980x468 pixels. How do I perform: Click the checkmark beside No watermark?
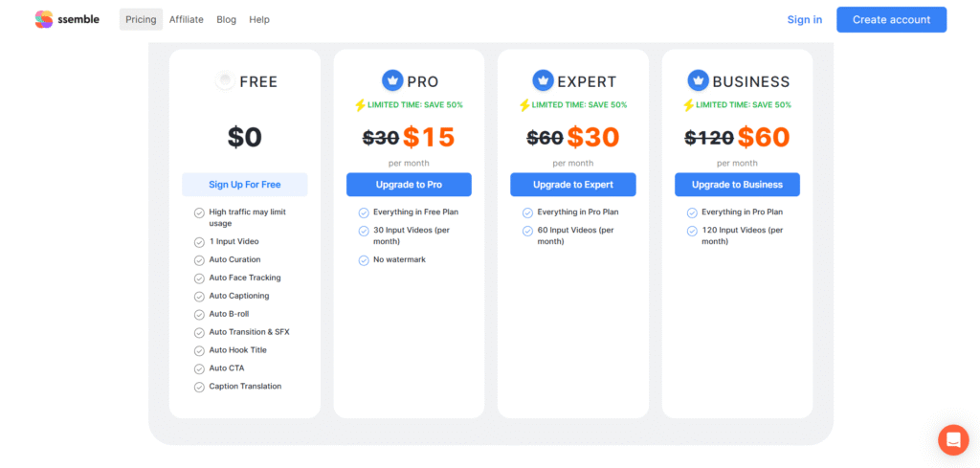click(x=364, y=260)
